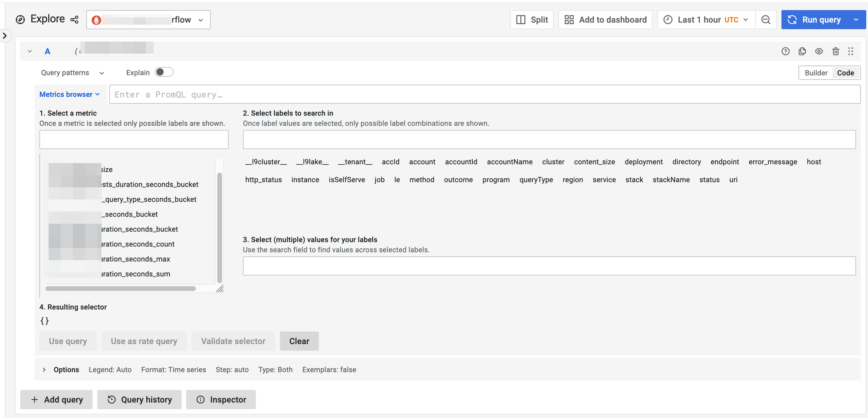The width and height of the screenshot is (868, 418).
Task: Click the Clear button
Action: pyautogui.click(x=299, y=341)
